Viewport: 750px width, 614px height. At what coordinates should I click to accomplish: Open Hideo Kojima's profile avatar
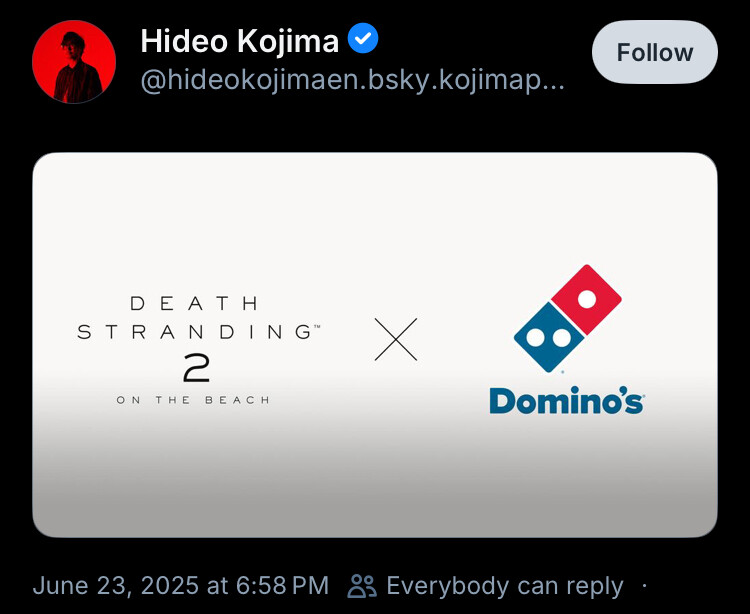[74, 62]
